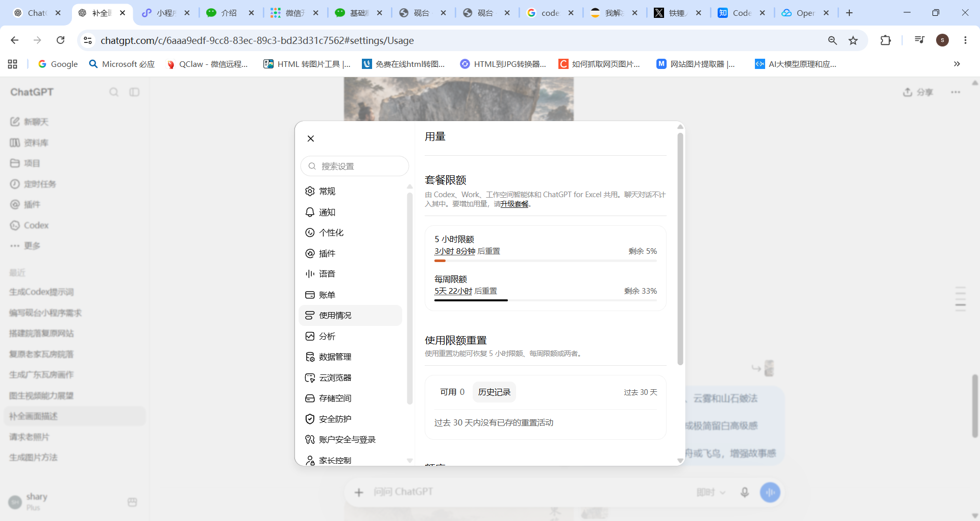Image resolution: width=980 pixels, height=521 pixels.
Task: Open 定时任务 in the ChatGPT sidebar
Action: (75, 184)
